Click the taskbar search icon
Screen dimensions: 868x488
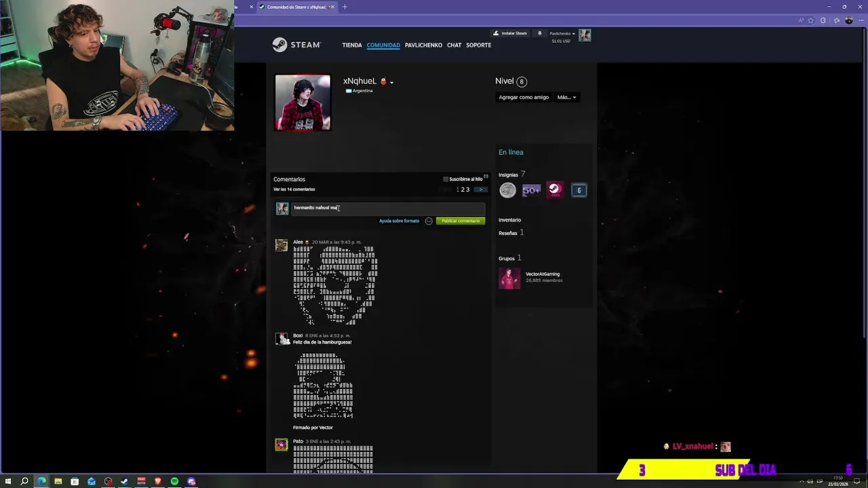(x=24, y=481)
